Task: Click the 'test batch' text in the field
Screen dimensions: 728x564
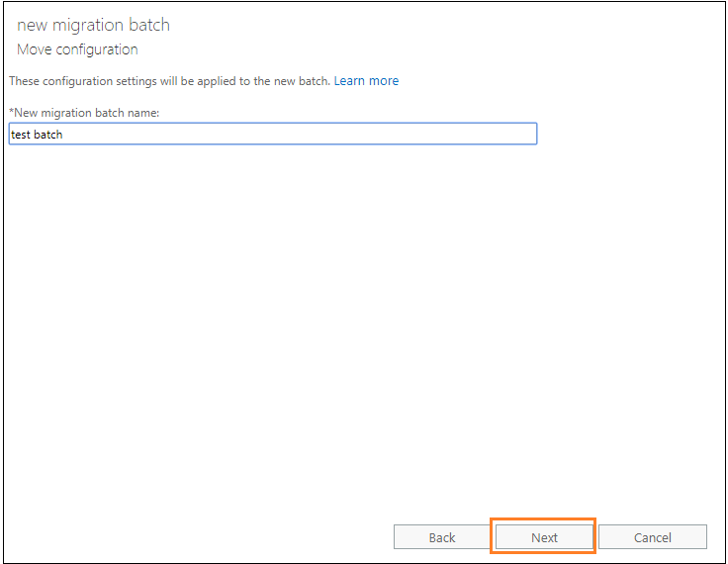Action: (37, 135)
